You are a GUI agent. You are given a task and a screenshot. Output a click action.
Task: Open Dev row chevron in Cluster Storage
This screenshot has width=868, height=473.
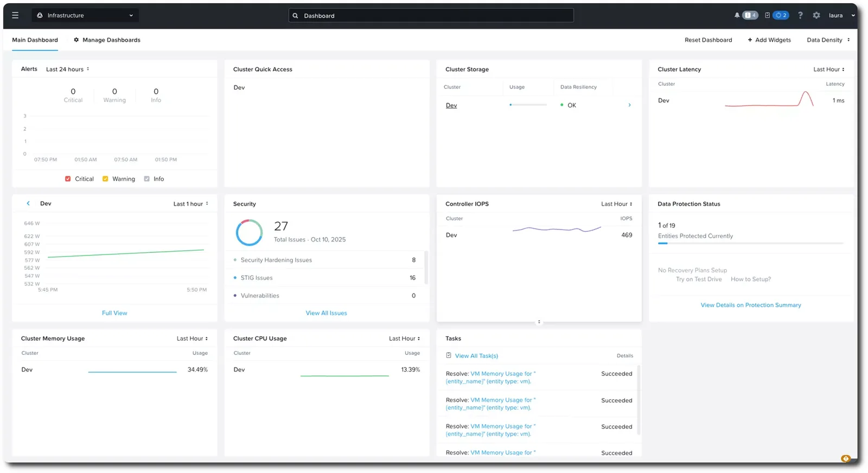(629, 105)
